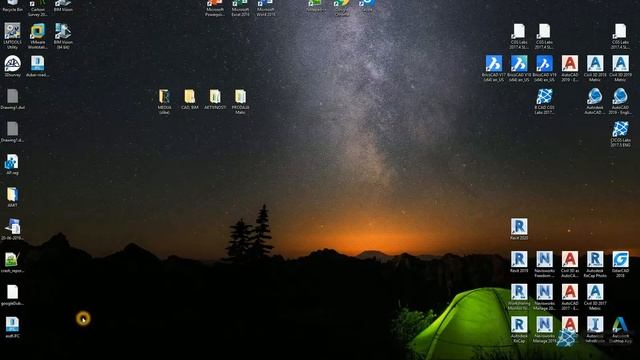Viewport: 640px width, 360px height.
Task: Open the AutoCAD 2019 red A icon
Action: click(569, 69)
